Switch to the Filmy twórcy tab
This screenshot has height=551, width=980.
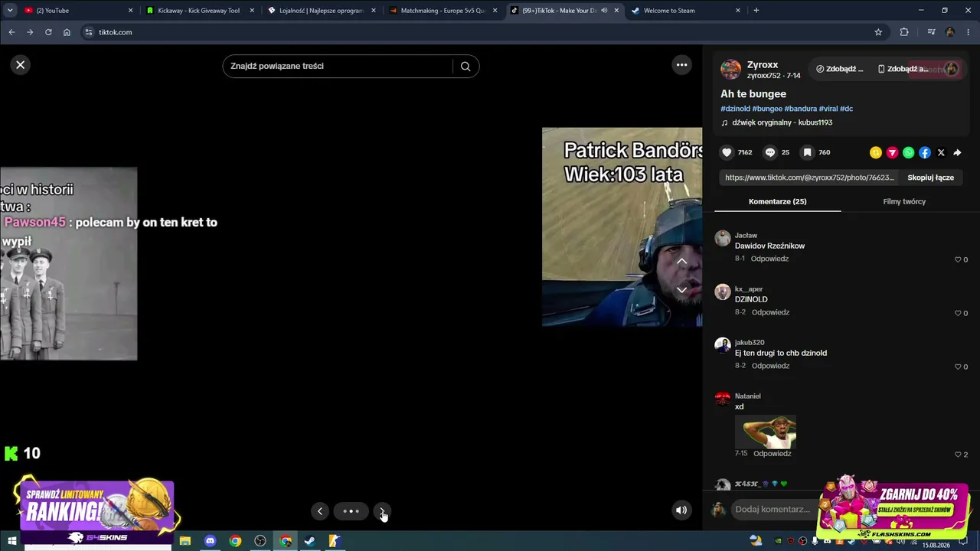[904, 202]
